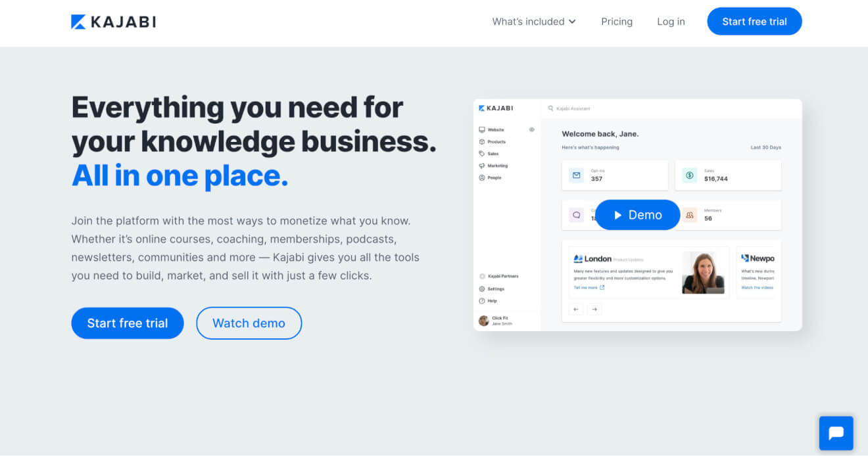Click the next arrow in demo carousel

594,309
